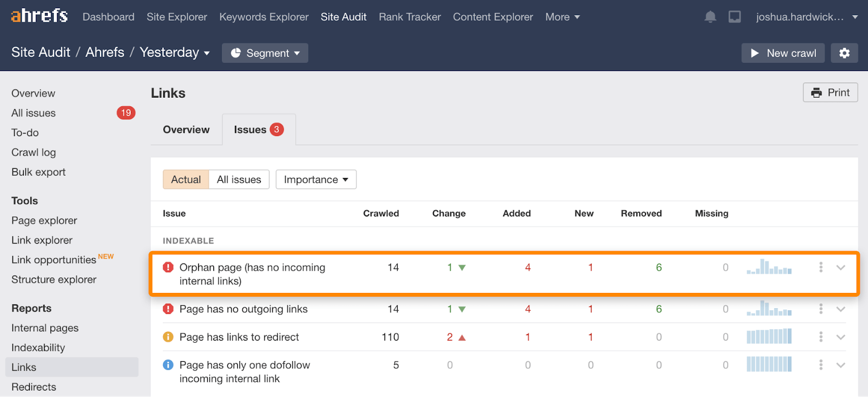Open Site Explorer in top navigation

click(x=177, y=17)
